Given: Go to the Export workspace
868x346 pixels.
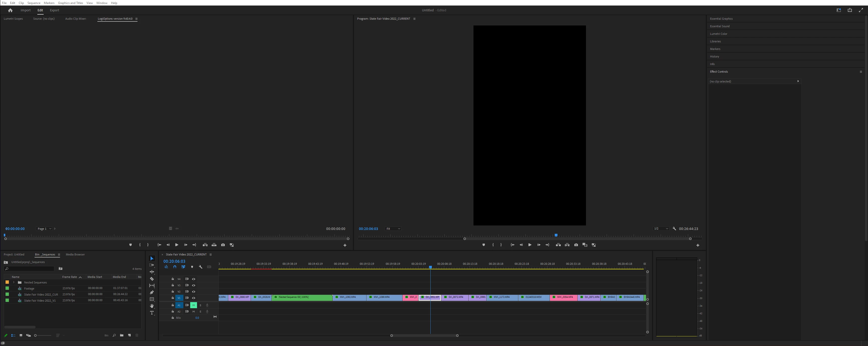Looking at the screenshot, I should pyautogui.click(x=54, y=10).
